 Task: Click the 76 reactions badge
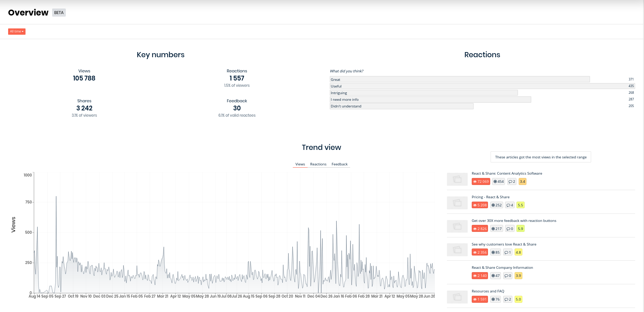click(495, 299)
